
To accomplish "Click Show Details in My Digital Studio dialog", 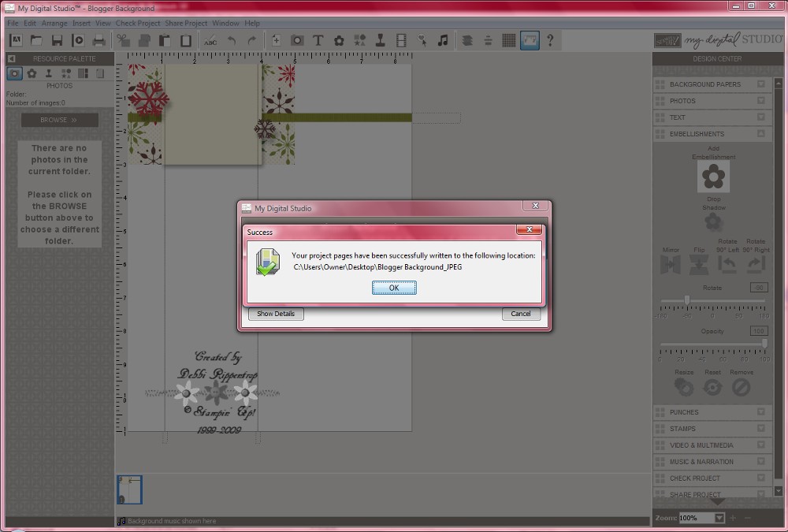I will tap(276, 314).
